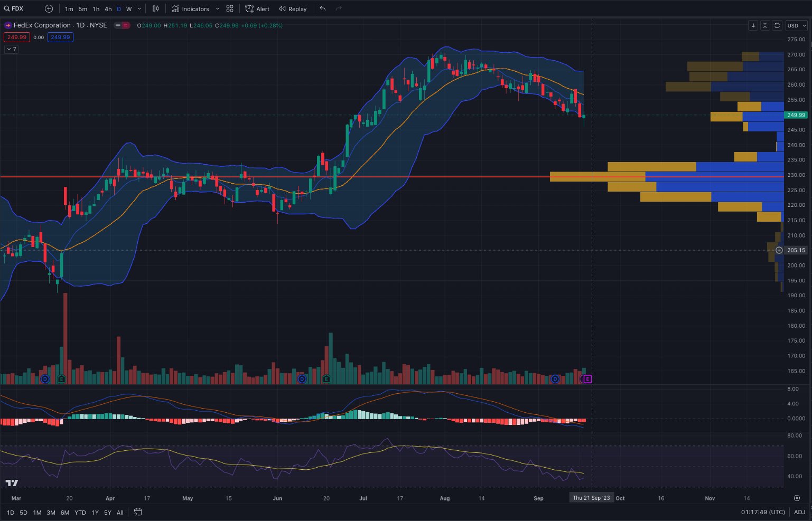Open the March dividend D marker
This screenshot has height=521, width=812.
pyautogui.click(x=45, y=379)
